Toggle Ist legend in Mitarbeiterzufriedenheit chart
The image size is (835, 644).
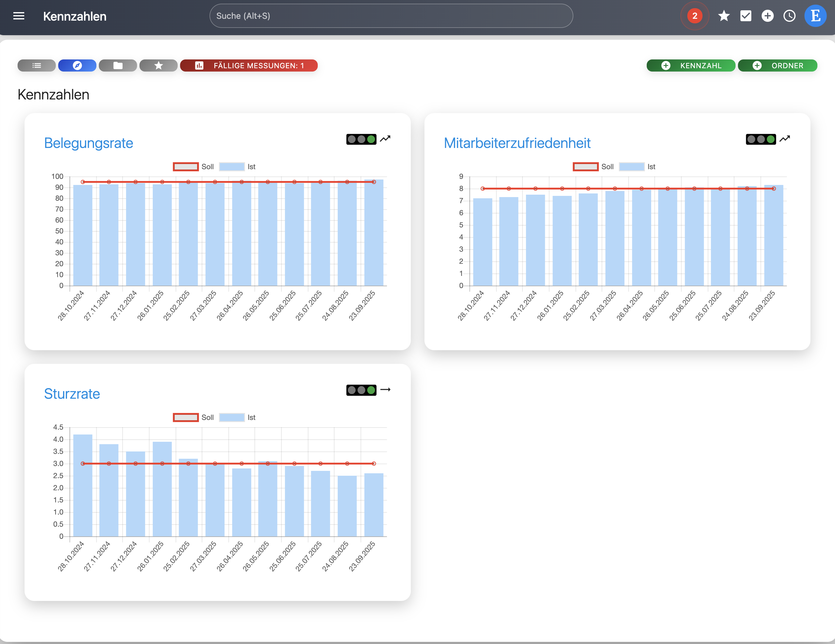pos(637,167)
